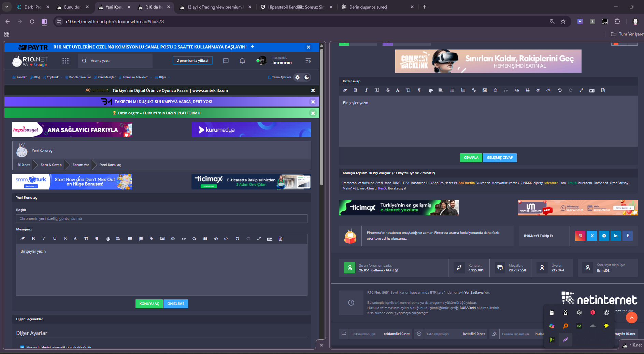Open the paragraph format dropdown in the Mesajınız toolbar
The width and height of the screenshot is (644, 354).
97,239
